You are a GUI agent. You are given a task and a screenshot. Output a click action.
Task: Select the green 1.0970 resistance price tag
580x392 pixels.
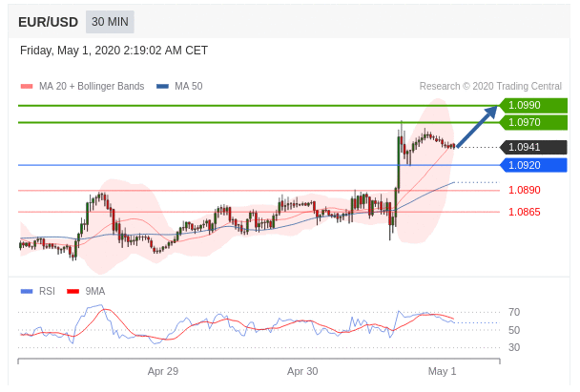point(533,122)
